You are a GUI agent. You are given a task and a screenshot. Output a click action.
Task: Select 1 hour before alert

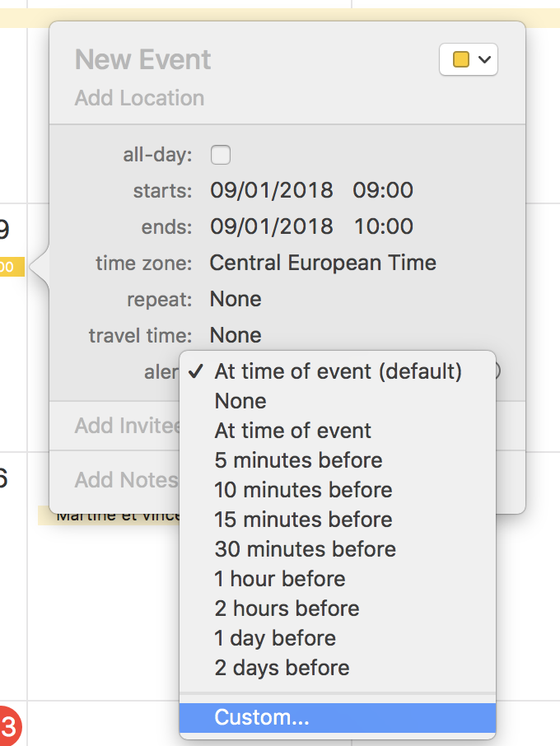pos(338,579)
